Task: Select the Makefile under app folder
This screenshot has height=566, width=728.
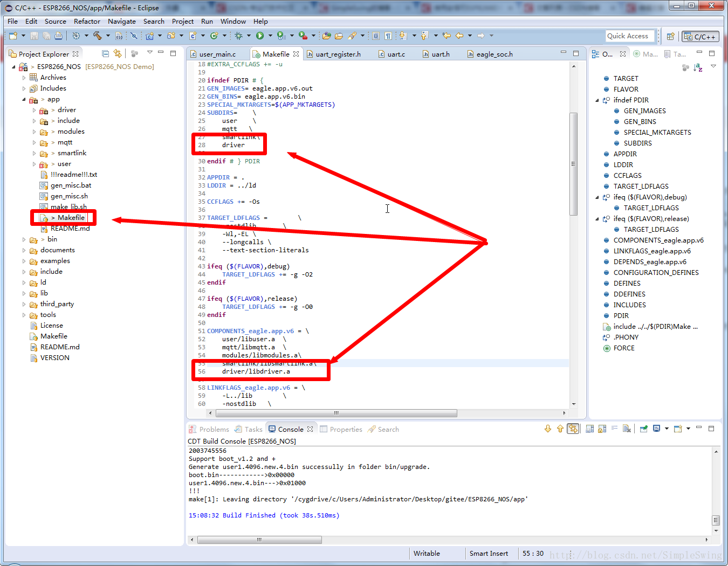Action: pos(71,218)
